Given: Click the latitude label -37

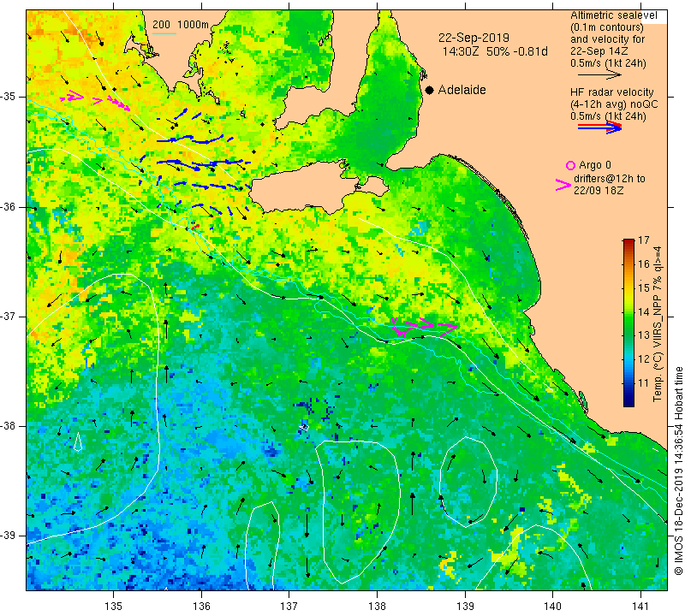Looking at the screenshot, I should click(9, 316).
